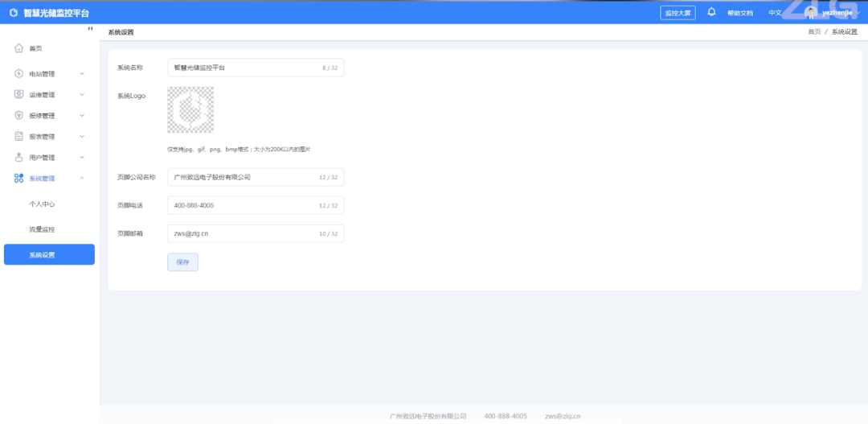Open 帮助文档 link
Viewport: 868px width, 424px height.
(x=740, y=13)
